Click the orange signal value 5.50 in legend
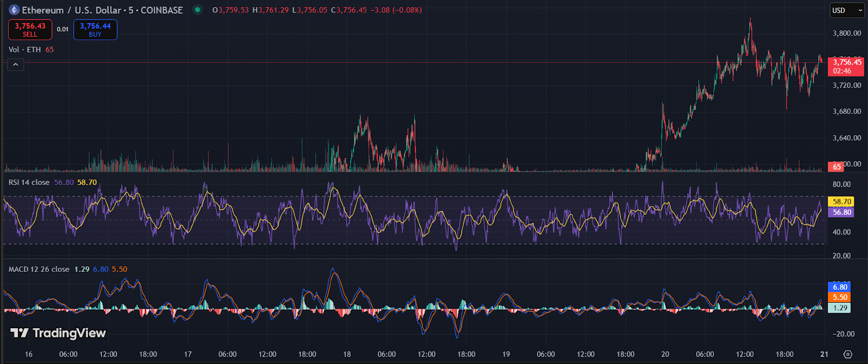Image resolution: width=868 pixels, height=364 pixels. (119, 269)
